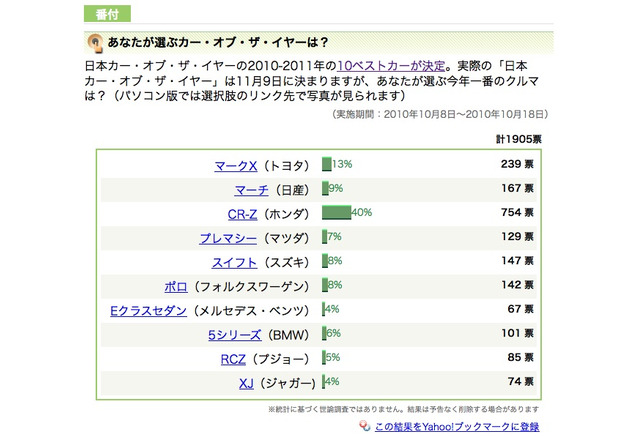This screenshot has width=640, height=437.
Task: Open the CR-Z car link
Action: click(x=242, y=214)
